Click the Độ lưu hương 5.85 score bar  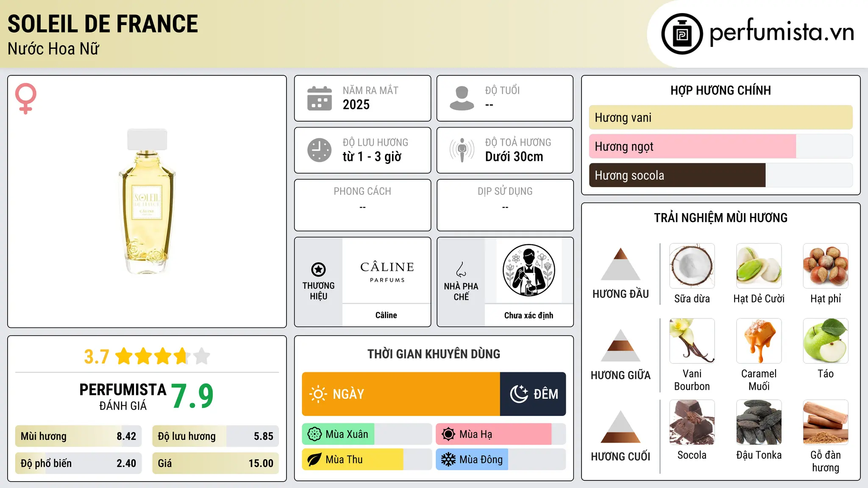coord(215,436)
